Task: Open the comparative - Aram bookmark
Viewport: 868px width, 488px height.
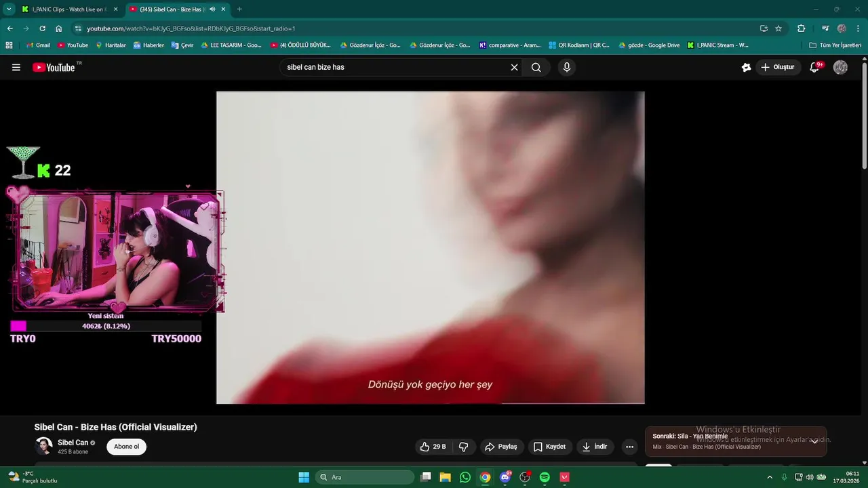Action: pyautogui.click(x=510, y=45)
